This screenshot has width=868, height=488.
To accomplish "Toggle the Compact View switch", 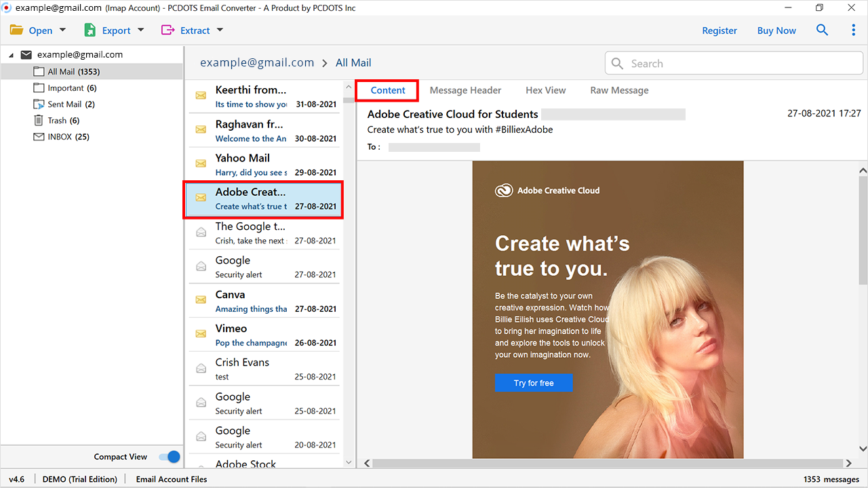I will [x=170, y=457].
